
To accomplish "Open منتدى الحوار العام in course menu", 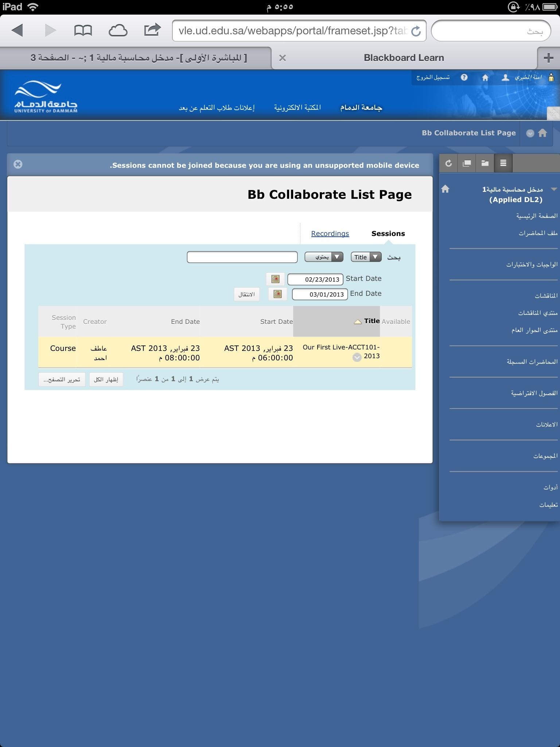I will click(x=534, y=330).
